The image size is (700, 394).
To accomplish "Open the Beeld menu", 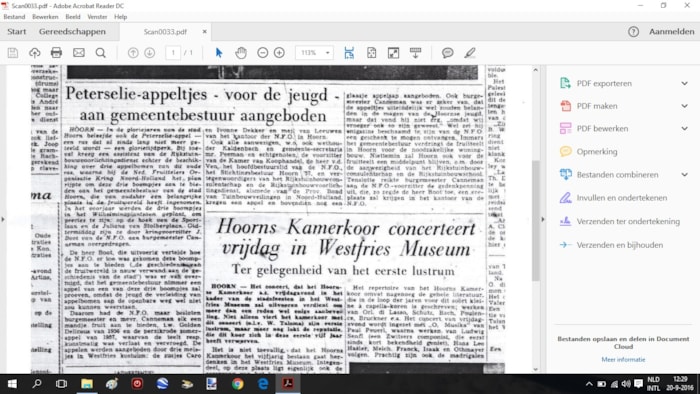I will pyautogui.click(x=73, y=17).
